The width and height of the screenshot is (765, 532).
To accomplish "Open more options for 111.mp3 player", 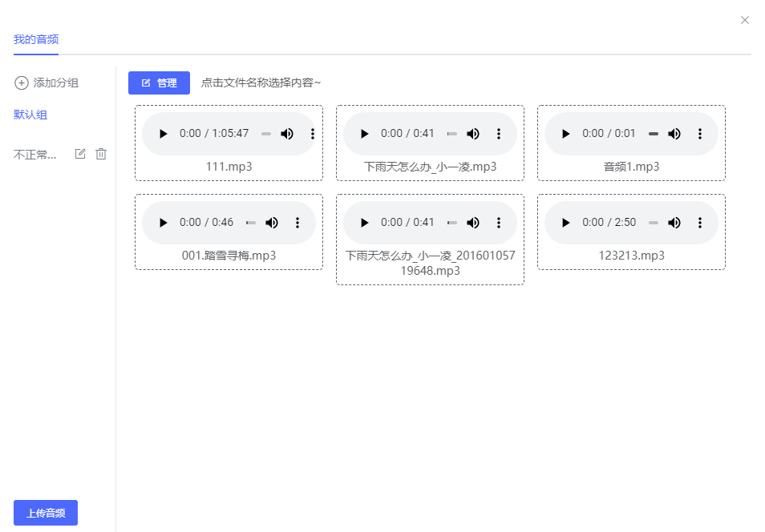I will click(313, 134).
